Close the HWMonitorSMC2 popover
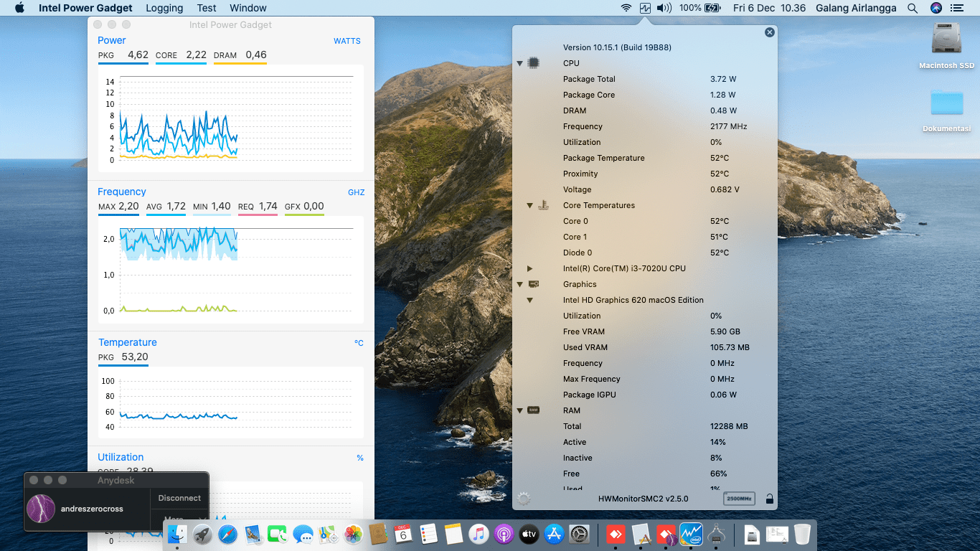The height and width of the screenshot is (551, 980). pos(770,32)
